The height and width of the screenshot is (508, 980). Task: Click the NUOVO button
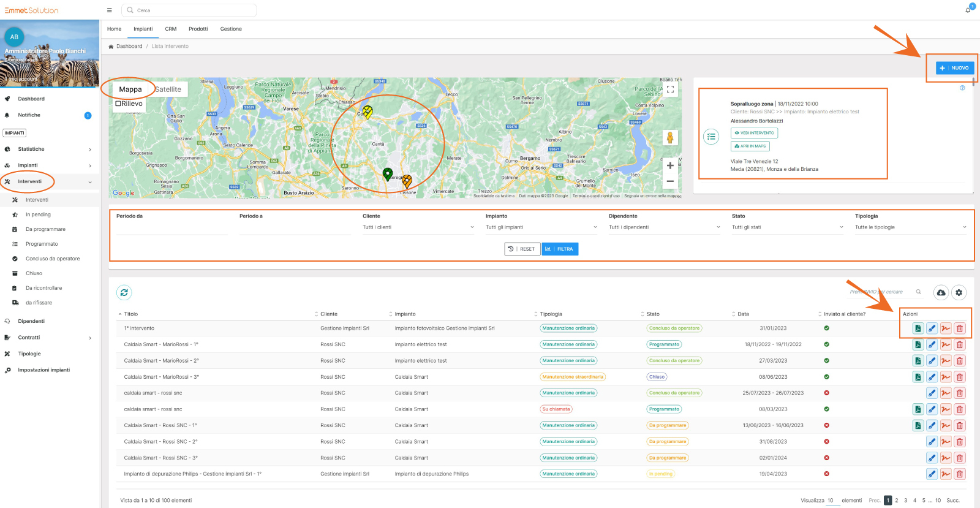955,68
